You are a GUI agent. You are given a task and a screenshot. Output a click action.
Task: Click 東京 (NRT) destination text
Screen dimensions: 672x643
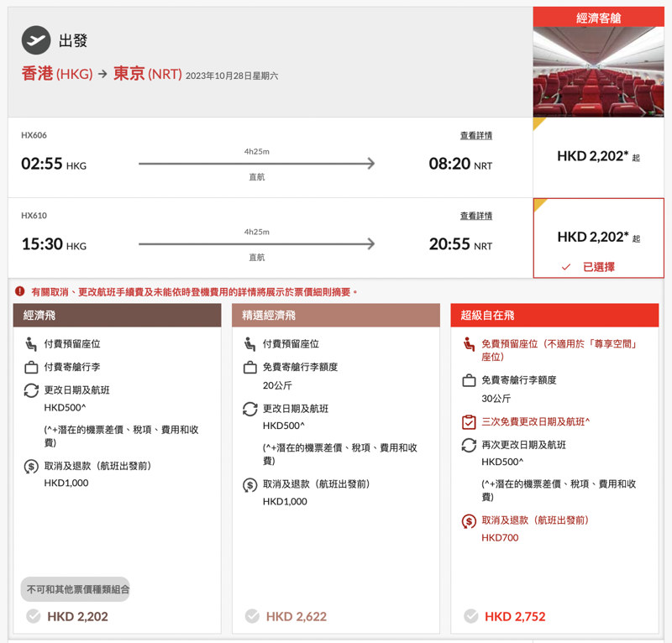(x=148, y=74)
